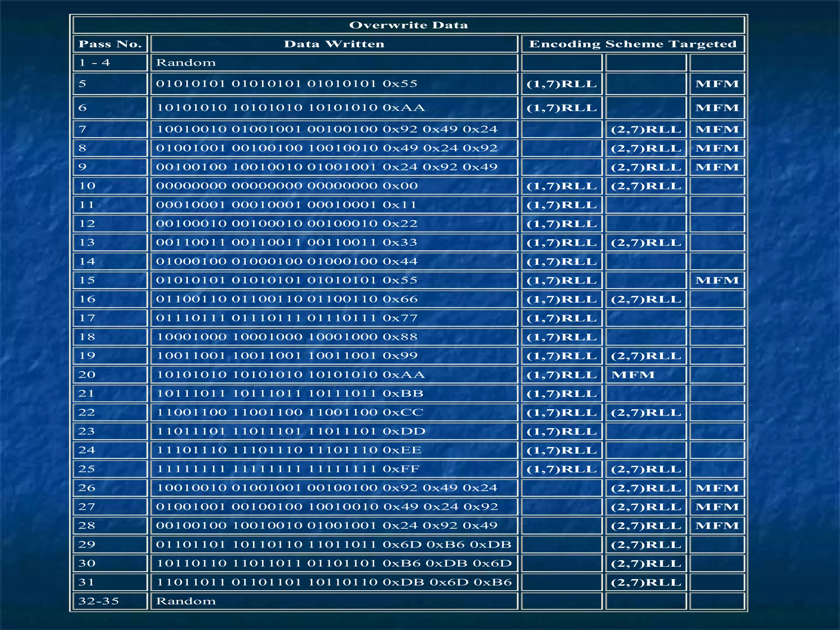Click pass 18 data cell with 0x88
The image size is (840, 630).
click(x=334, y=337)
